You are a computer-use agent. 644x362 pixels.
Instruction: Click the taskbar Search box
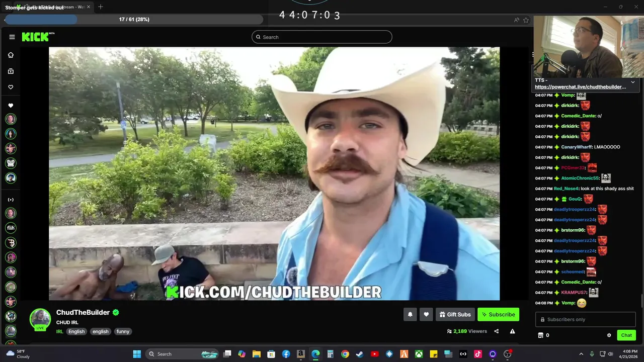click(183, 354)
